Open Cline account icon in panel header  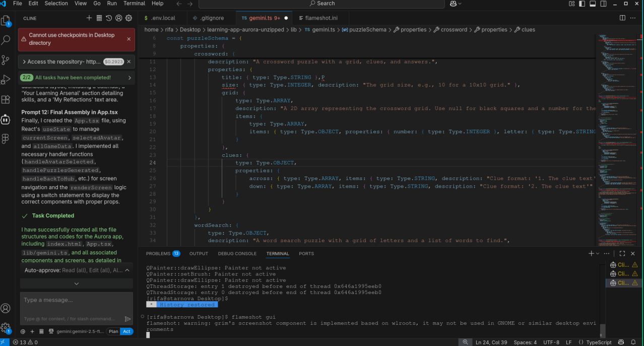click(119, 18)
